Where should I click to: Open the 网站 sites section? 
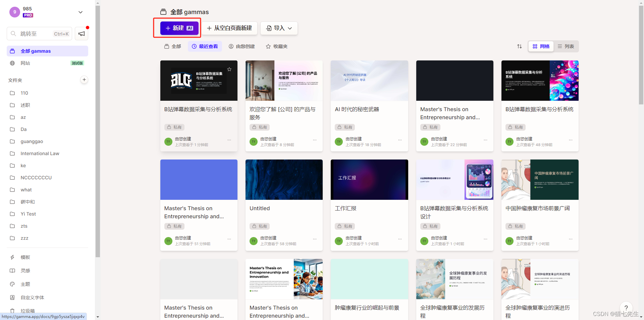(47, 63)
